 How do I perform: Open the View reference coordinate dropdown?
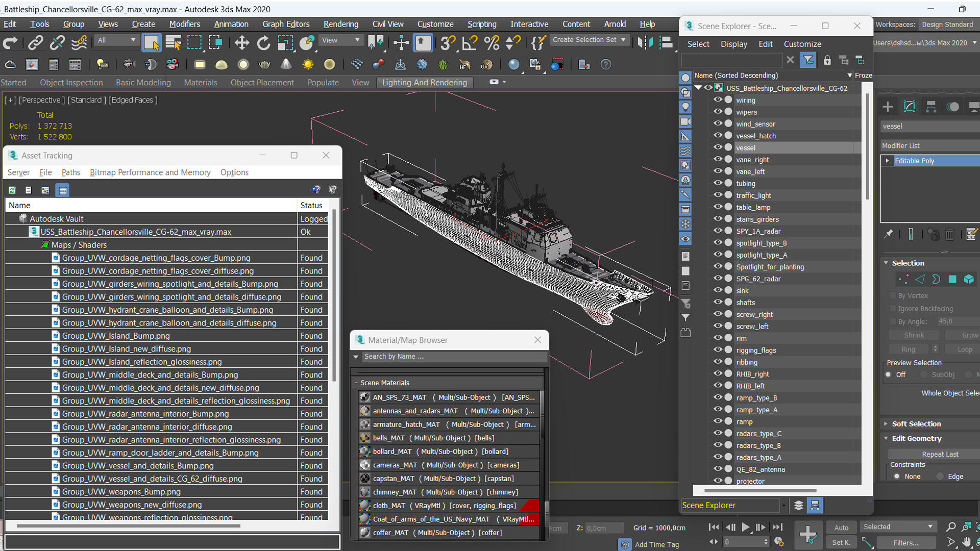[x=340, y=40]
